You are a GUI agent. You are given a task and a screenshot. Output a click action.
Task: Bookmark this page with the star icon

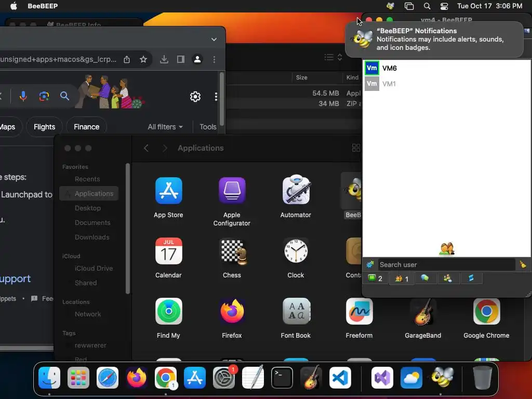(143, 59)
